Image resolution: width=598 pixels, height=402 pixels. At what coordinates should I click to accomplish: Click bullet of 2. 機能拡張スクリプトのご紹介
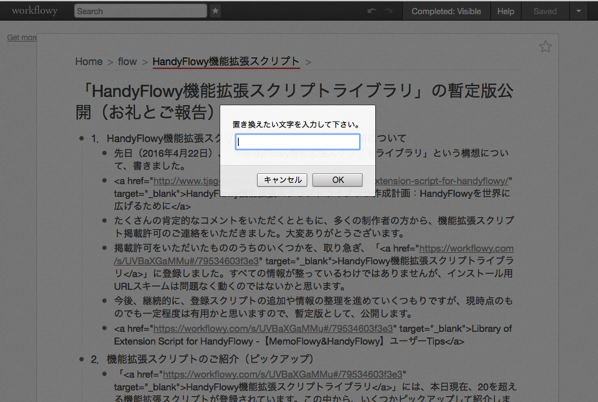click(x=81, y=359)
